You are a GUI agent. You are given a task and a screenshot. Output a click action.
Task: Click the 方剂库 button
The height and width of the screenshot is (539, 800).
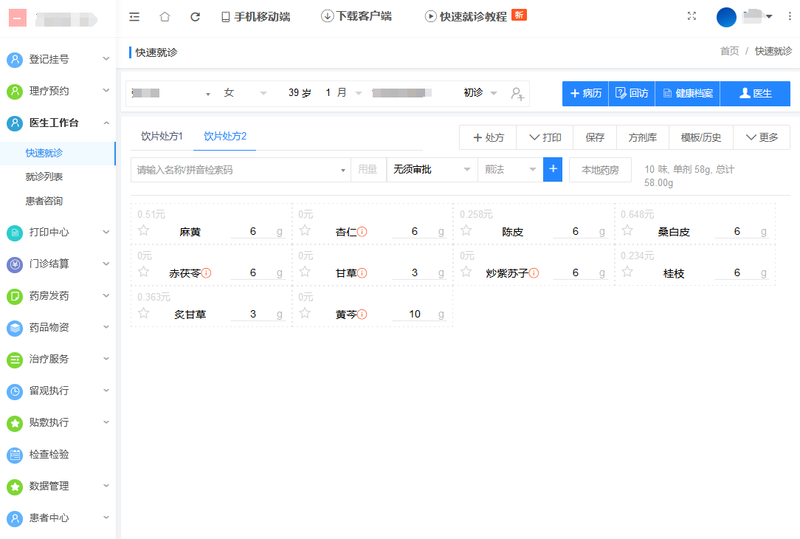[642, 137]
